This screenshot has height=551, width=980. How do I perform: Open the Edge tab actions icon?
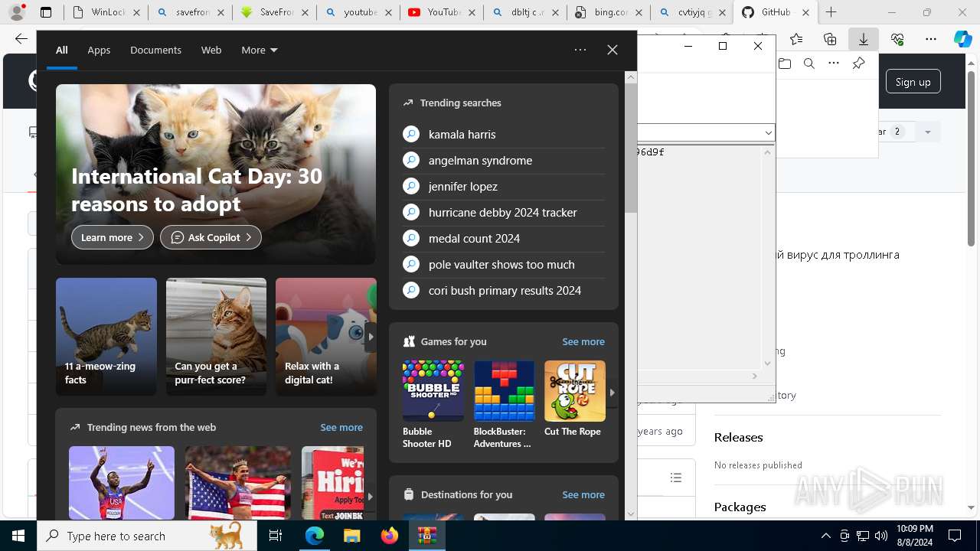pos(46,12)
